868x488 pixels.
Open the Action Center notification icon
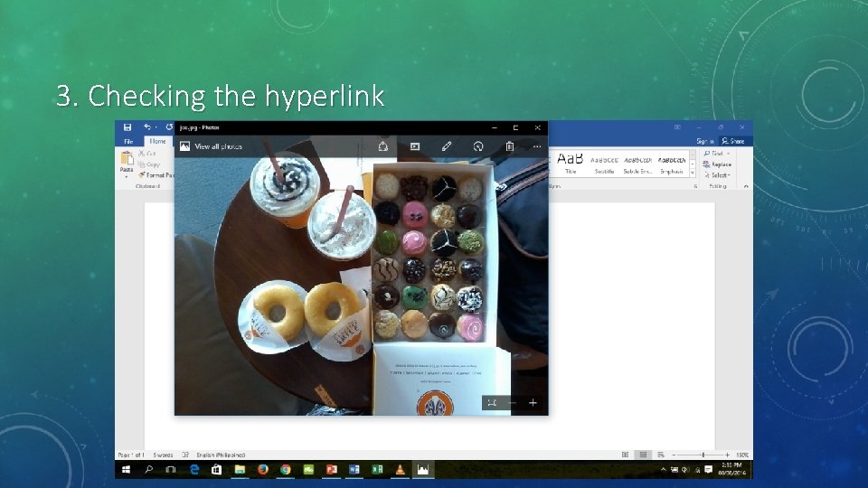pyautogui.click(x=708, y=470)
